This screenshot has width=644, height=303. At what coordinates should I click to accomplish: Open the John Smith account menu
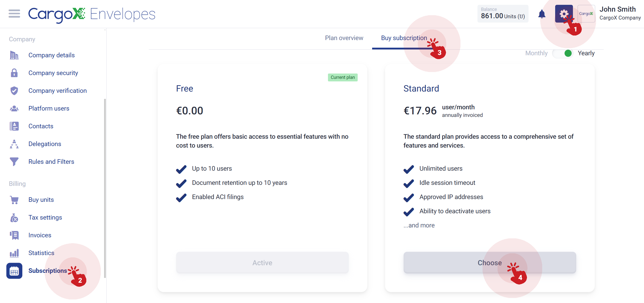point(620,14)
